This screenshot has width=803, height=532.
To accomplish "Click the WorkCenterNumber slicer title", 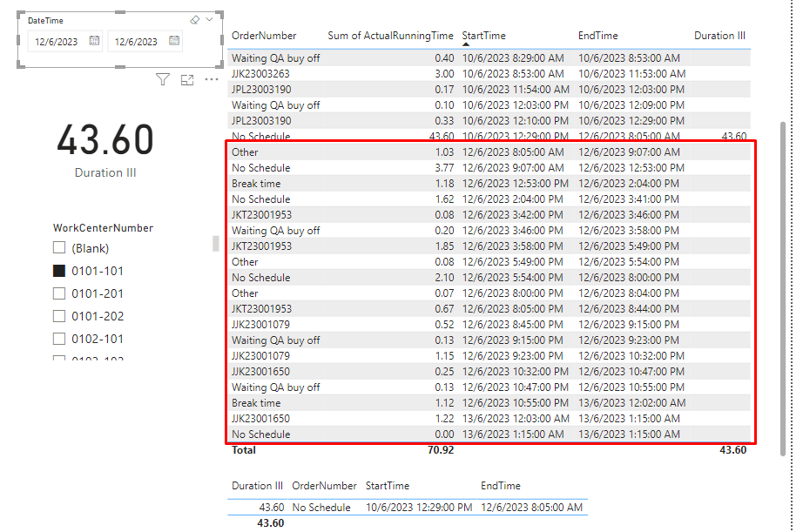I will 103,228.
